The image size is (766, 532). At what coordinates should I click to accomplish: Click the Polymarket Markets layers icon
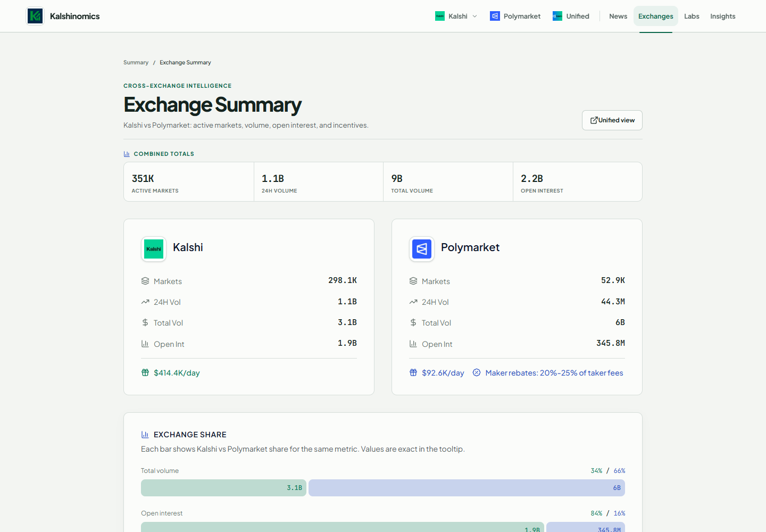click(x=413, y=281)
